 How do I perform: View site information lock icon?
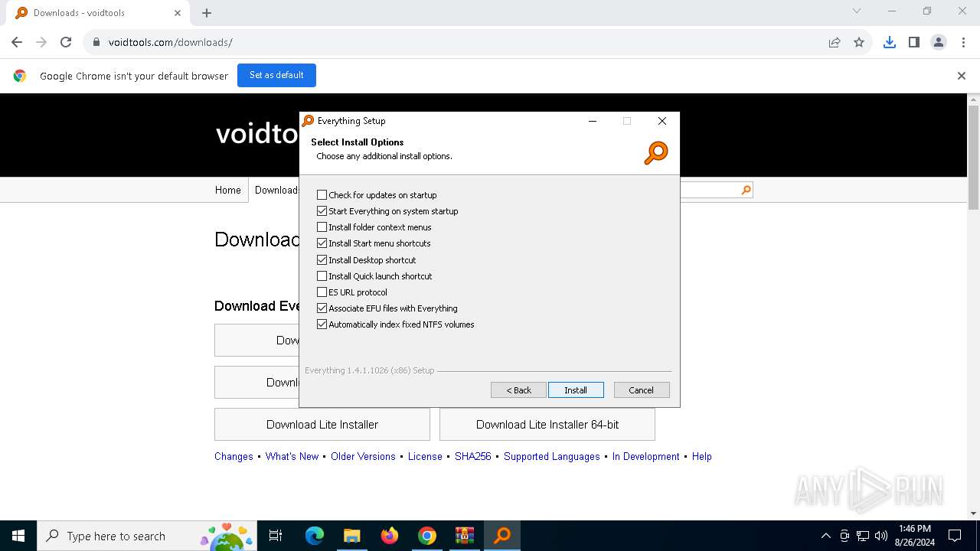96,42
